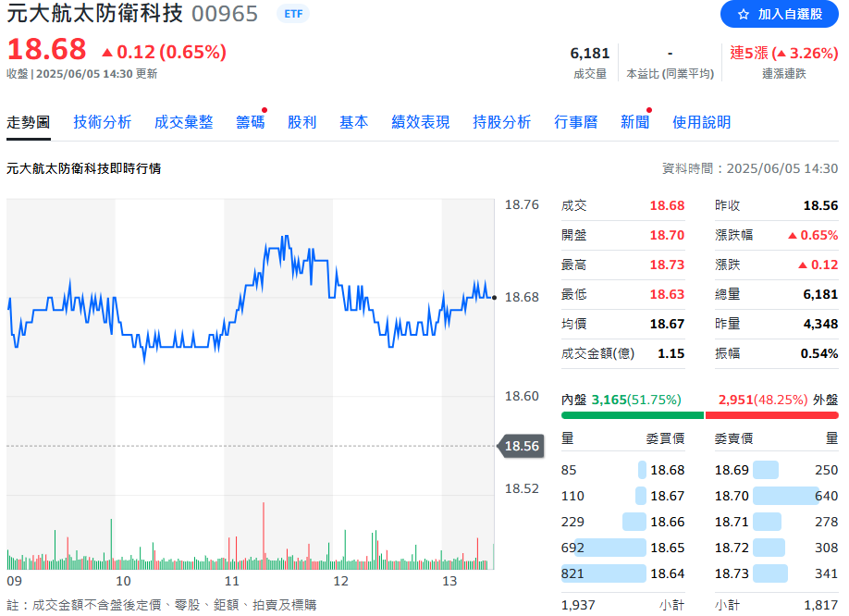This screenshot has width=849, height=616.
Task: Click the 振幅 value 0.54%
Action: [x=819, y=353]
